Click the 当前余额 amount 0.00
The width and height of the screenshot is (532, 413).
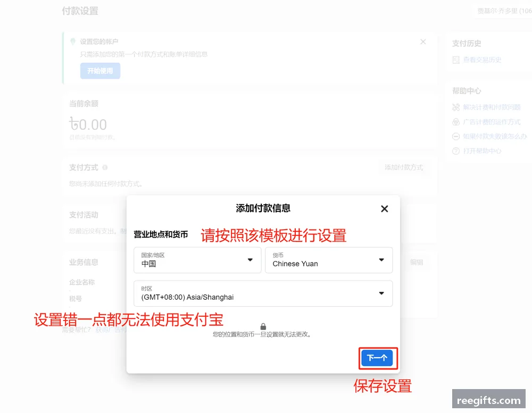coord(88,124)
